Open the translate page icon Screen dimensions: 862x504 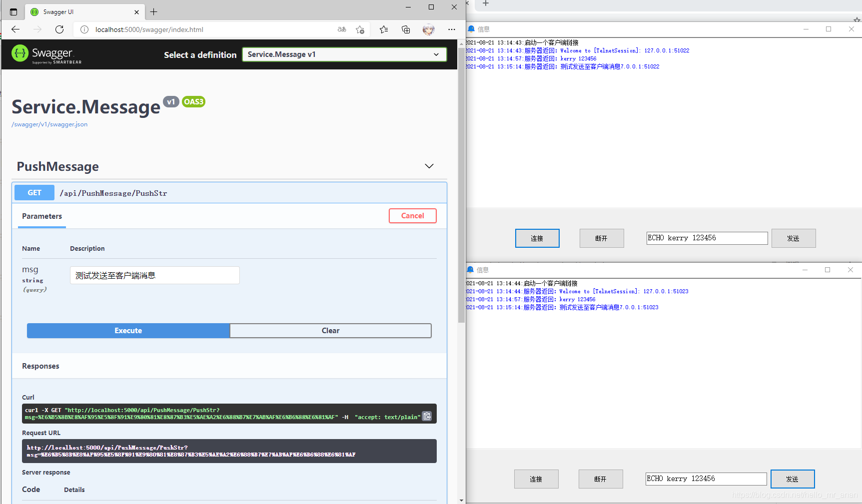click(342, 29)
